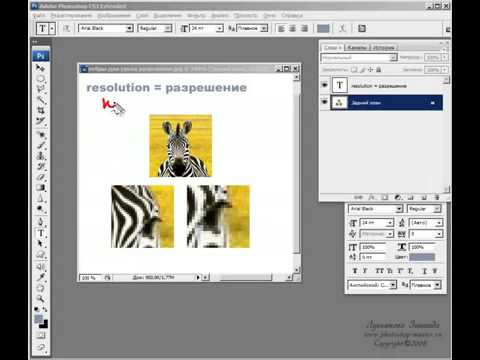Select the Gradient tool

40,187
